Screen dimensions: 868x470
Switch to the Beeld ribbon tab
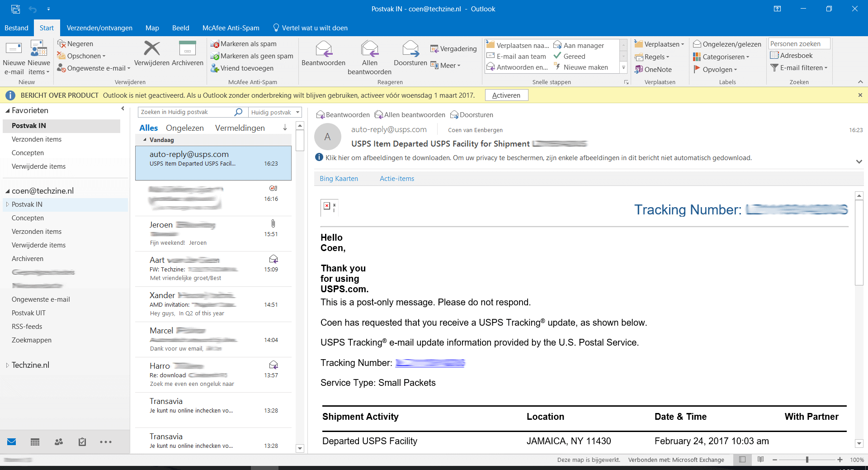coord(180,28)
